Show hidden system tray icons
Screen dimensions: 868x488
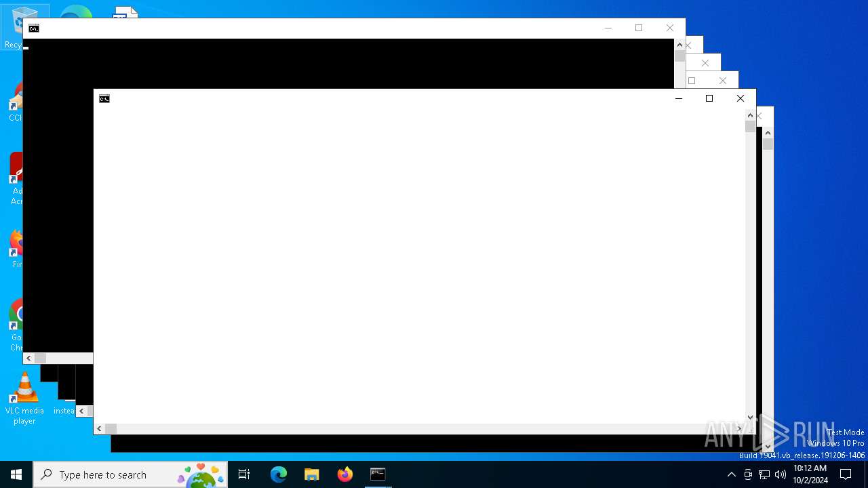(731, 474)
